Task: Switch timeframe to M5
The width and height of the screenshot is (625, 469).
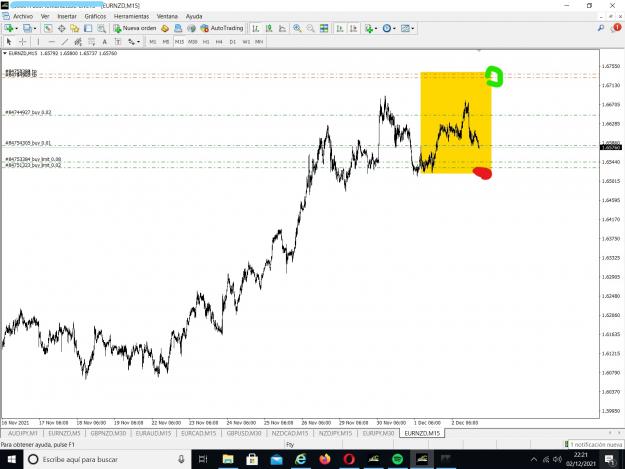Action: tap(166, 41)
